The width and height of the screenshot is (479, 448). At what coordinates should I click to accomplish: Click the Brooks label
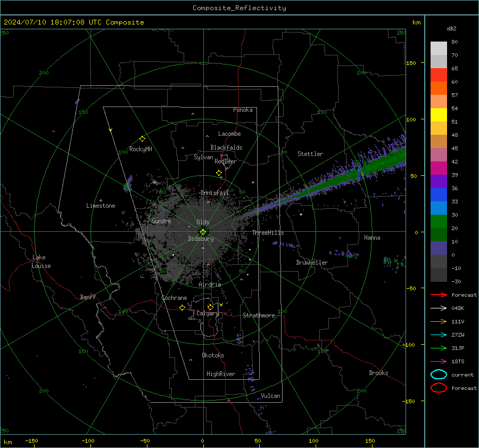(x=378, y=373)
